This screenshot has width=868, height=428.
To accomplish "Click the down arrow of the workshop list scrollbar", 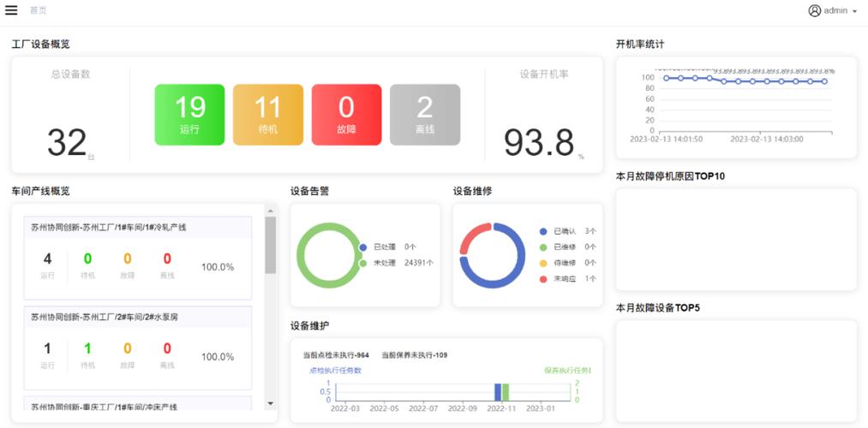I will (x=270, y=404).
